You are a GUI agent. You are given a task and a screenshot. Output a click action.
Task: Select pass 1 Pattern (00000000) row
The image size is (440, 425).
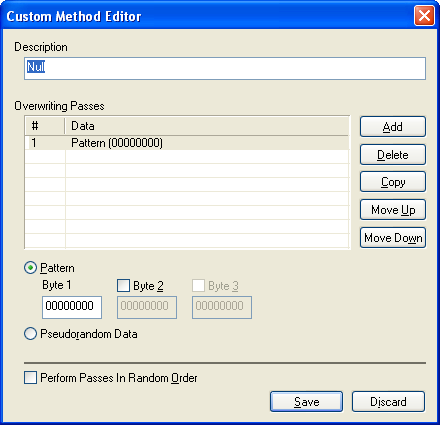187,143
